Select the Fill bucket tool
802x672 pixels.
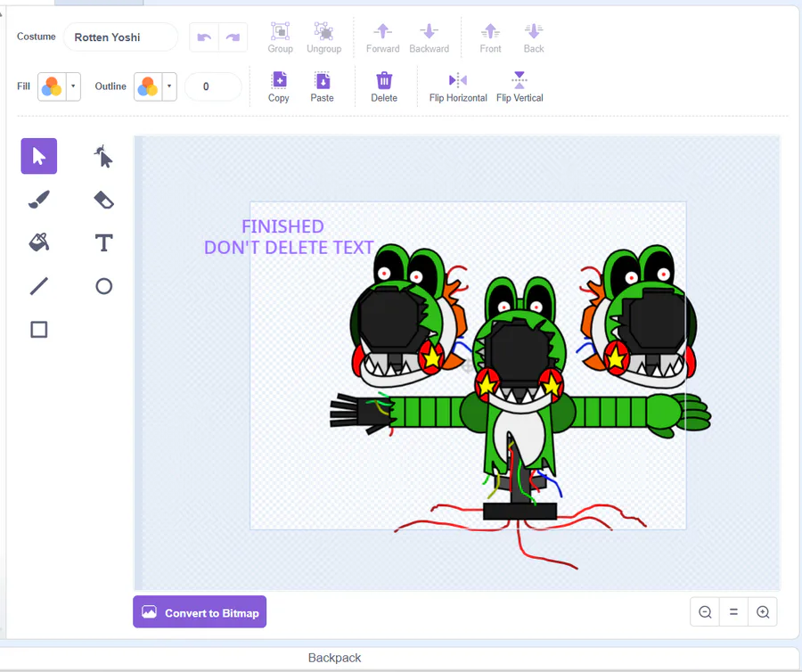point(39,242)
